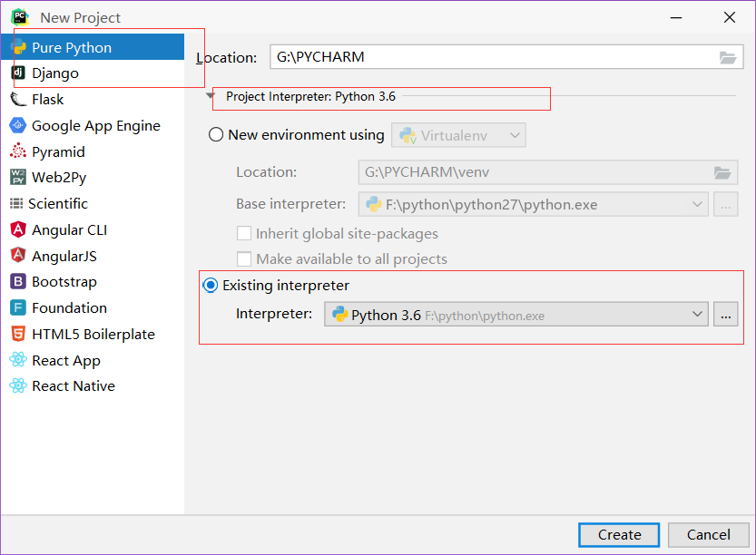Image resolution: width=756 pixels, height=555 pixels.
Task: Select Angular CLI project type
Action: point(93,229)
